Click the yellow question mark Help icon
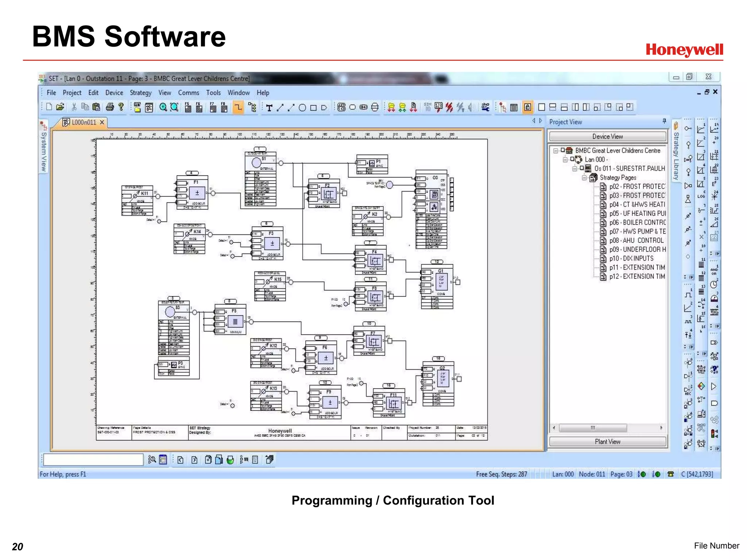This screenshot has height=560, width=747. [x=121, y=107]
